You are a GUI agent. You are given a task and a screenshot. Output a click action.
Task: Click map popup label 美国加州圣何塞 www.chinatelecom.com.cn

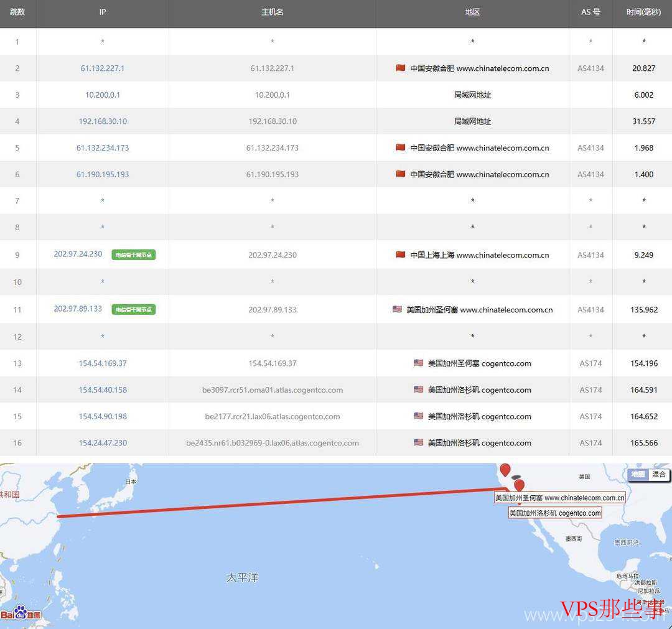pos(560,498)
